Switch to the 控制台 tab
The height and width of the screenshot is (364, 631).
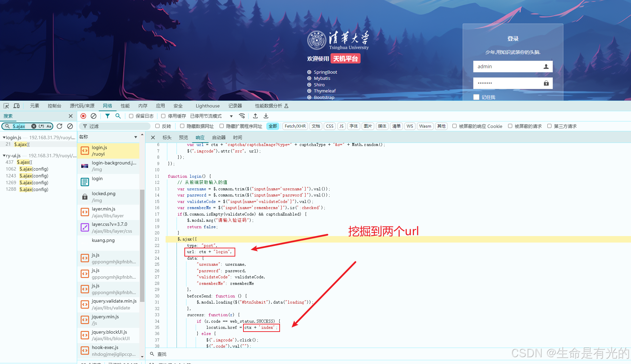[54, 106]
